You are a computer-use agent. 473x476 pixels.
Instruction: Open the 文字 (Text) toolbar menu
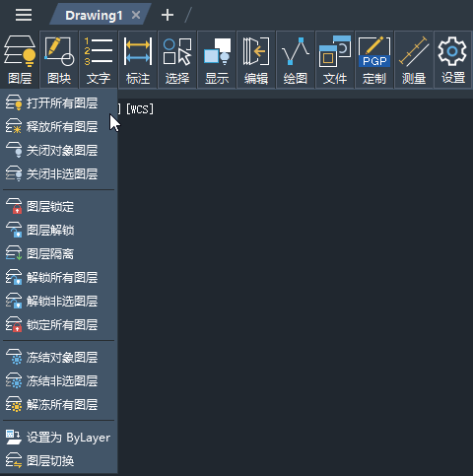point(99,59)
